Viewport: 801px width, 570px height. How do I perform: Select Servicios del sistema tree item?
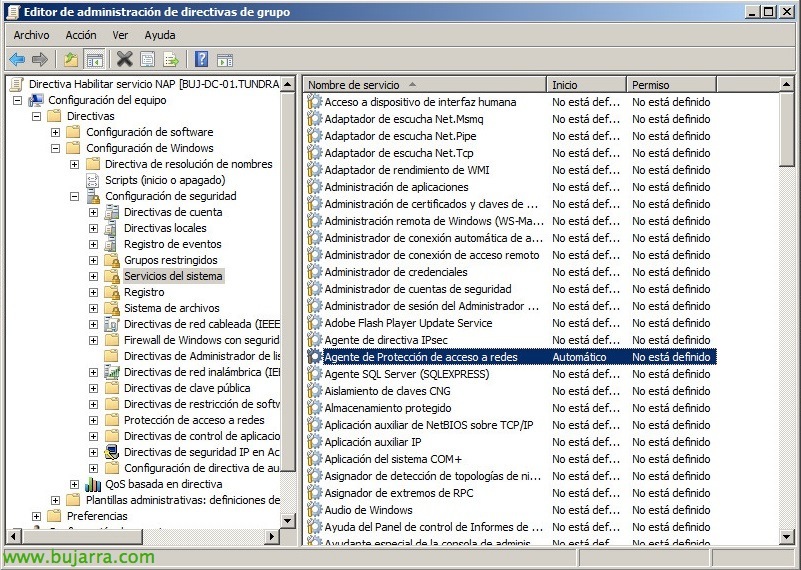(173, 276)
